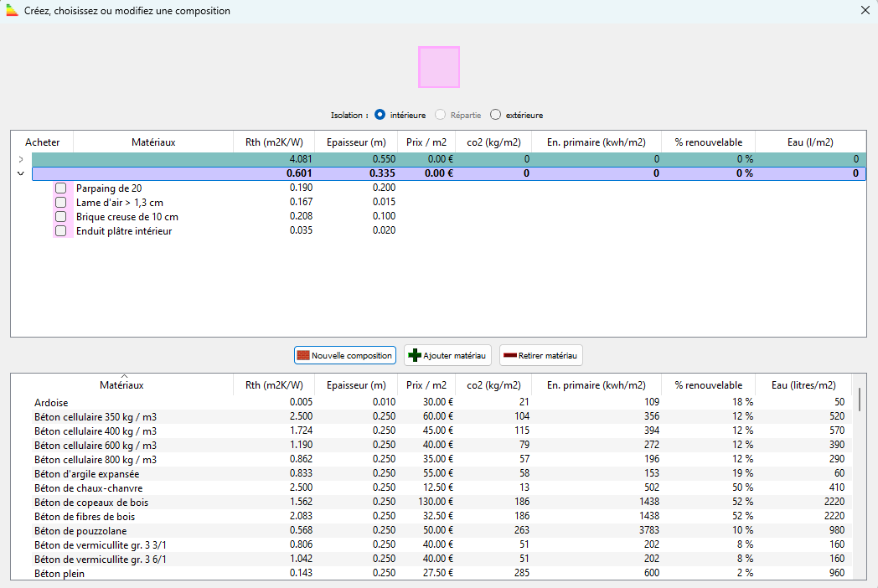Check the Enduit plâtre intérieur checkbox
Screen dimensions: 878x588
pyautogui.click(x=60, y=230)
